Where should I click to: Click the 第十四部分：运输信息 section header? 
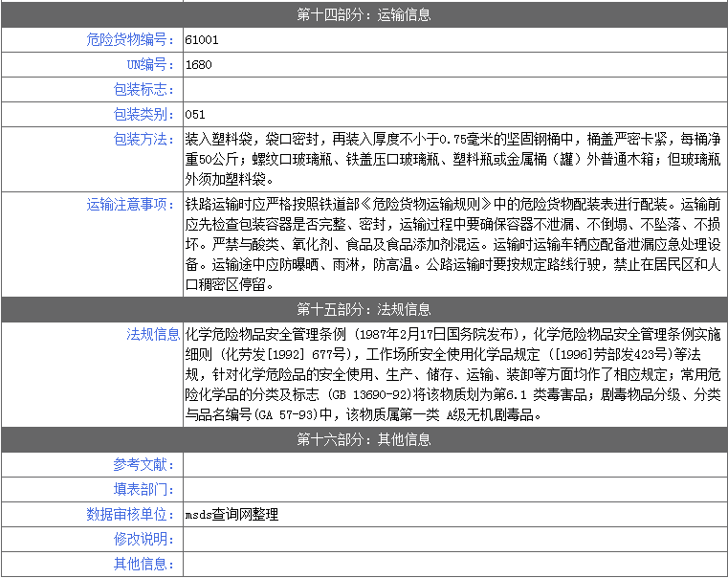click(364, 14)
